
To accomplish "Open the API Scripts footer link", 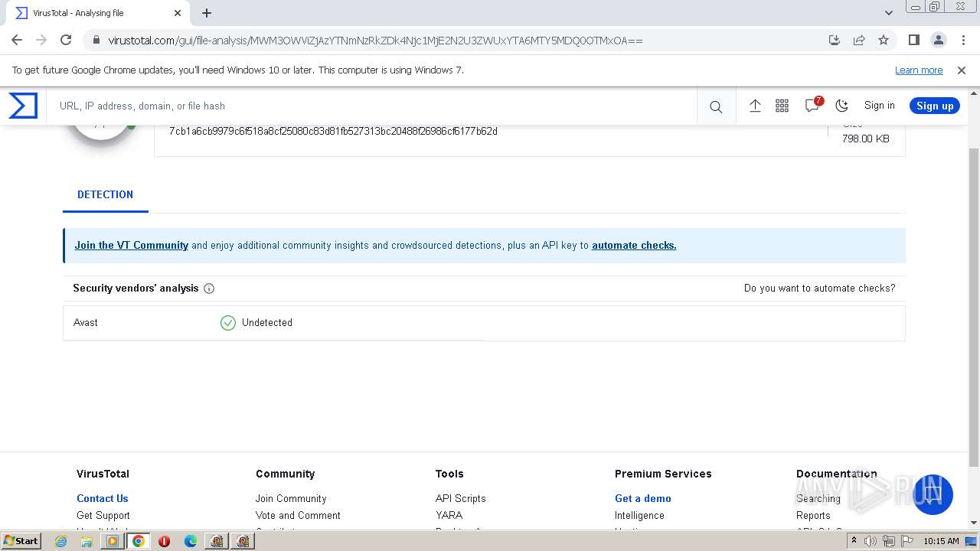I will 460,498.
